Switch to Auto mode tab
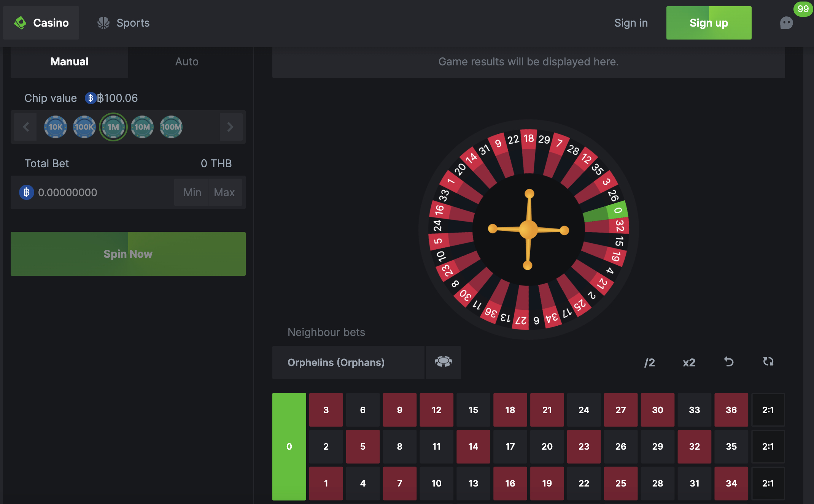 (187, 62)
